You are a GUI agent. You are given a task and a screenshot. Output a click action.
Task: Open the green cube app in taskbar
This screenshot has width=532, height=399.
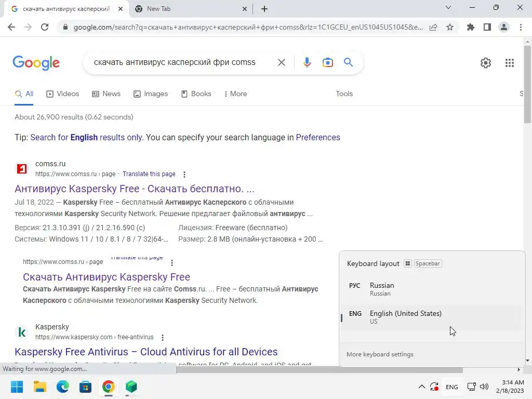click(131, 387)
